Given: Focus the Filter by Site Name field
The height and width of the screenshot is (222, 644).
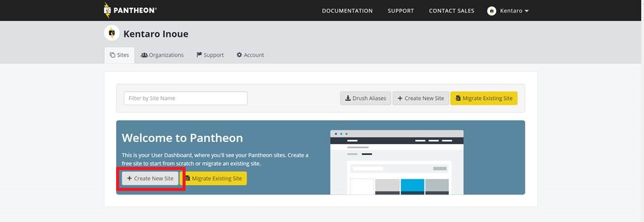Looking at the screenshot, I should [186, 98].
